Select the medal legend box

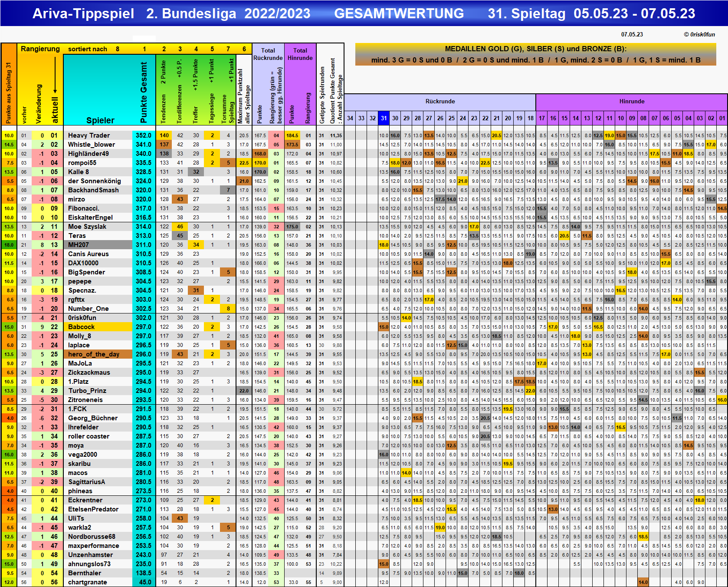[536, 54]
